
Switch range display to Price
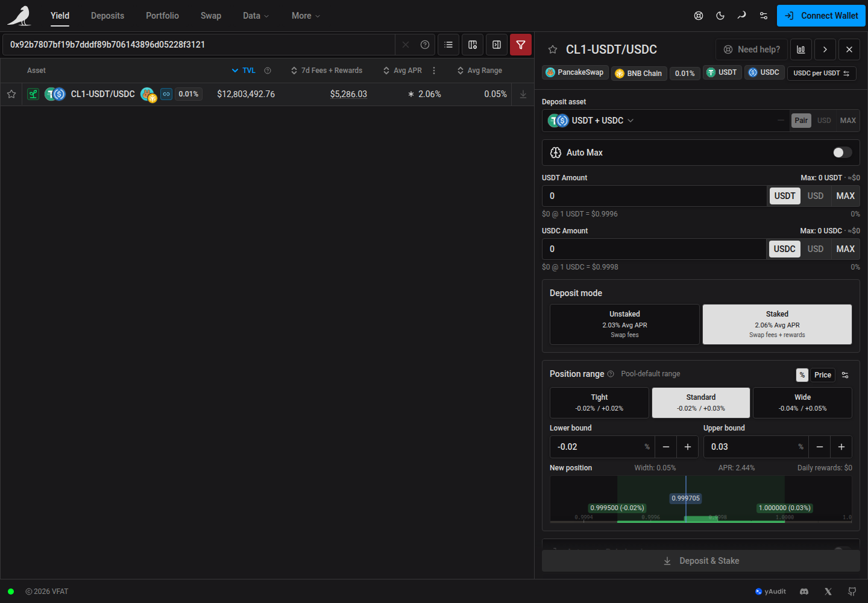823,375
